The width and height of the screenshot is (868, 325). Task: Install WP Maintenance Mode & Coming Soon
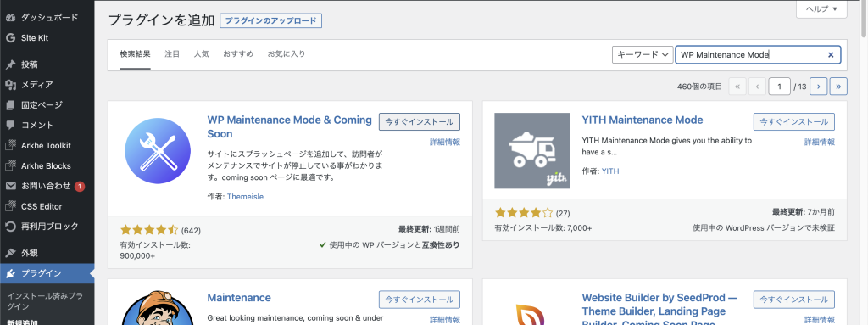tap(419, 122)
